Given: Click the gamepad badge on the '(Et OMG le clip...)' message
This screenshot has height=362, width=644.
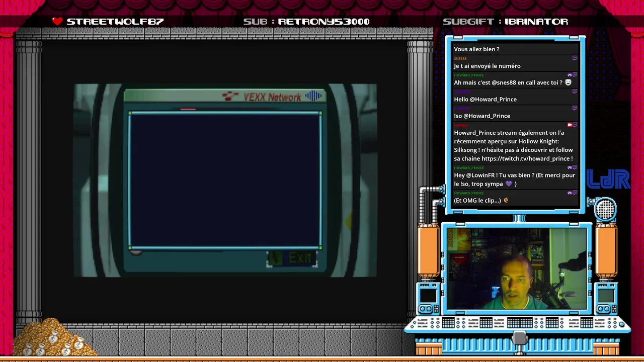Looking at the screenshot, I should tap(570, 193).
